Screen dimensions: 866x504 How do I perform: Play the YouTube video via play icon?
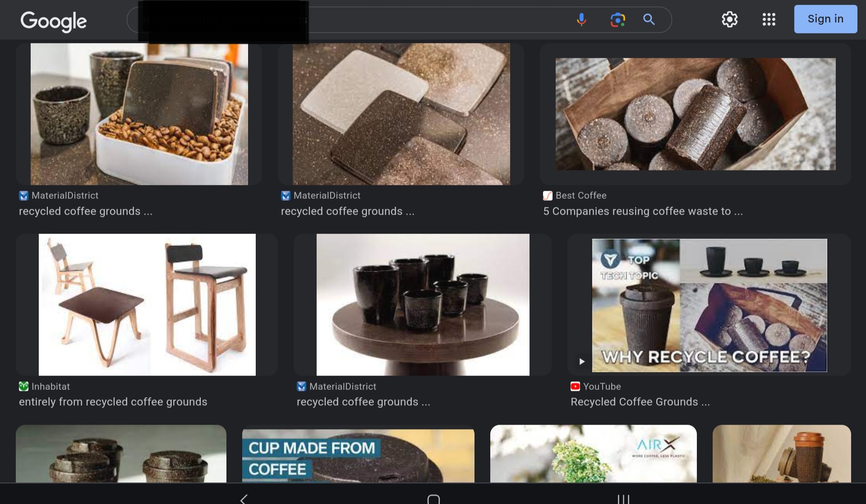(x=582, y=362)
